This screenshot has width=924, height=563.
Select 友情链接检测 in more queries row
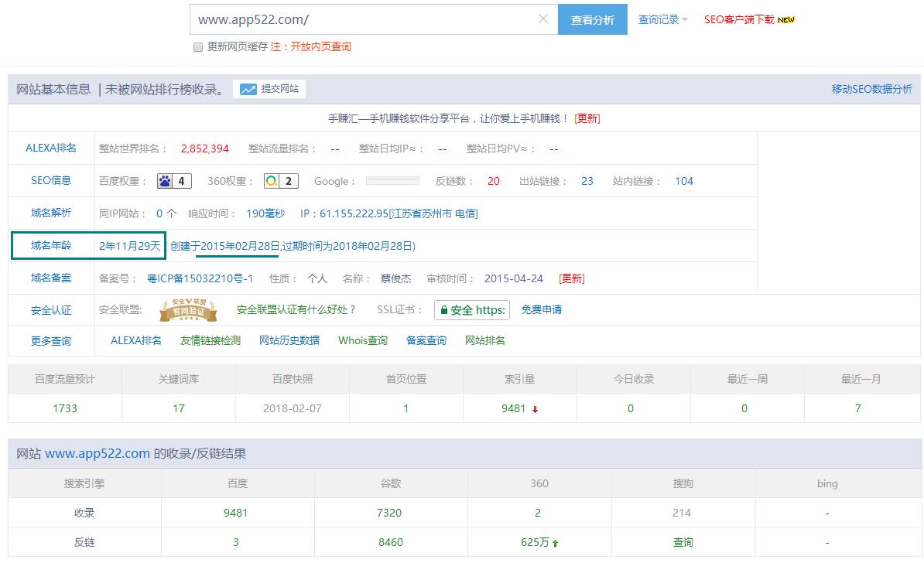210,340
